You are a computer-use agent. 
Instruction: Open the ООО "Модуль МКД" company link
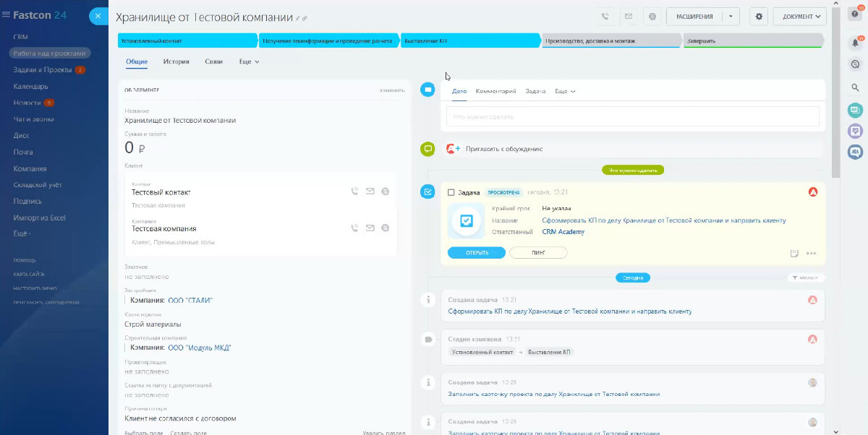point(199,348)
